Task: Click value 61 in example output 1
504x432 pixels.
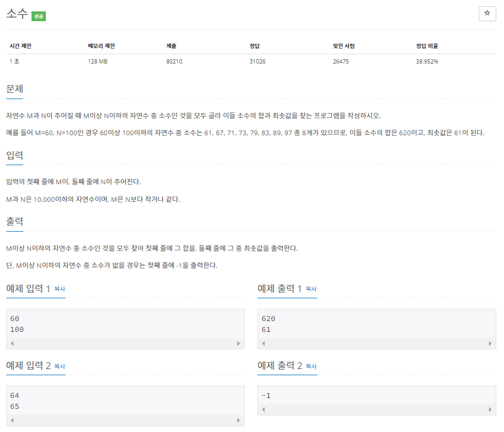Action: [x=266, y=329]
